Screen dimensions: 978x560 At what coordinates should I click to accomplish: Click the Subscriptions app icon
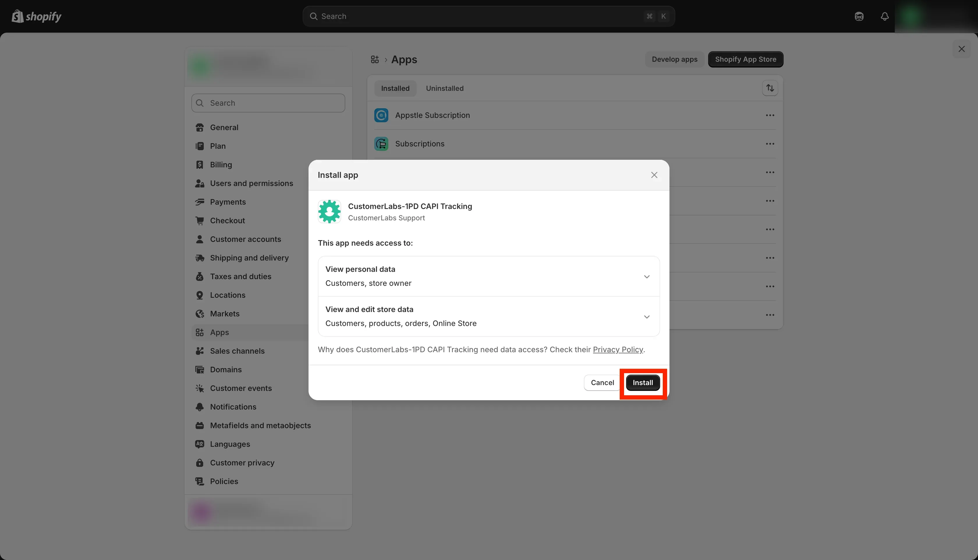[x=381, y=144]
